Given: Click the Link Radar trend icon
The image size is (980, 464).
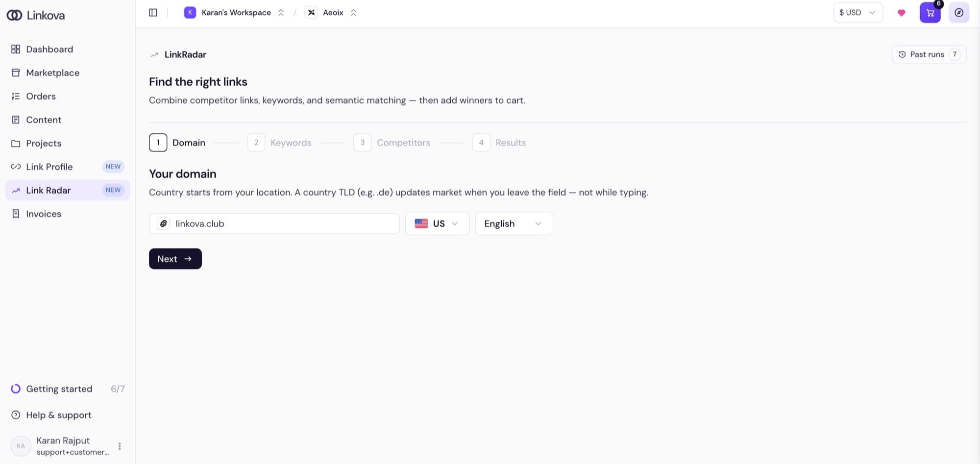Looking at the screenshot, I should coord(16,190).
